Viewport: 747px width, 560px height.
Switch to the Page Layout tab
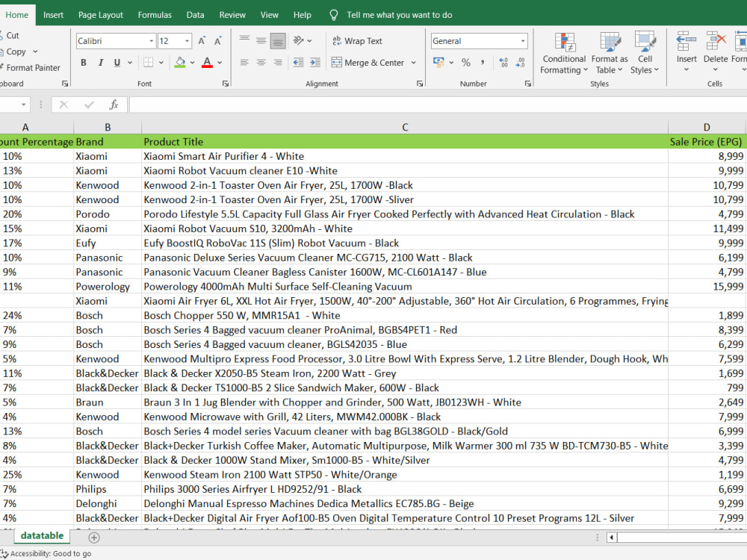pos(101,15)
